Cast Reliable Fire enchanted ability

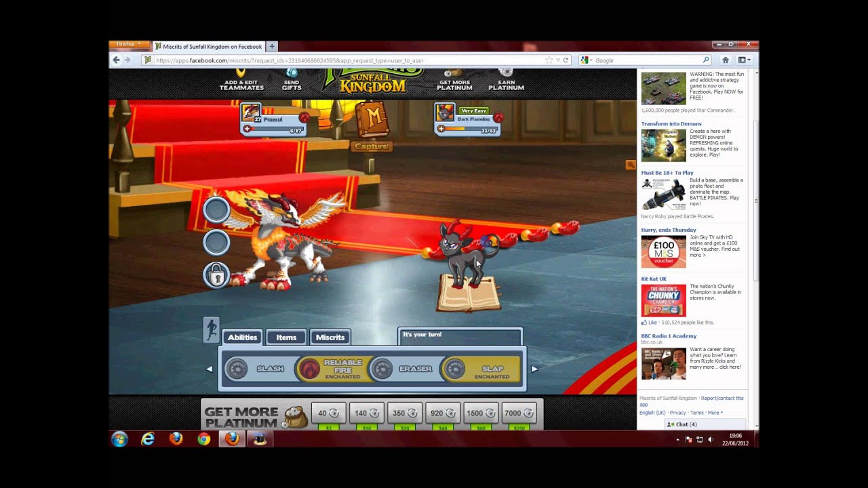click(333, 369)
